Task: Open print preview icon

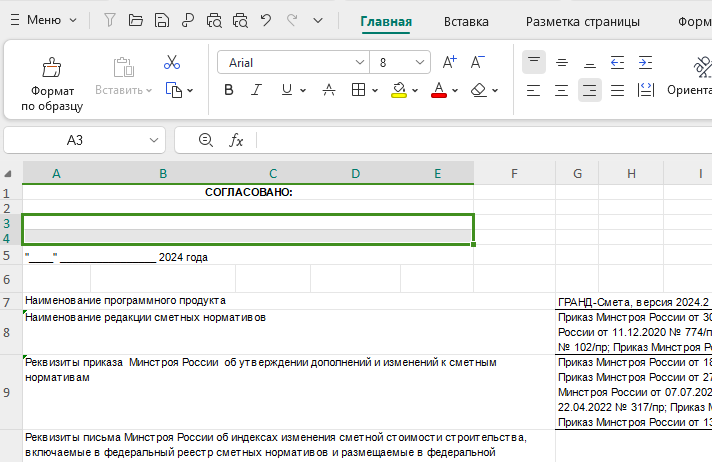Action: click(x=240, y=20)
